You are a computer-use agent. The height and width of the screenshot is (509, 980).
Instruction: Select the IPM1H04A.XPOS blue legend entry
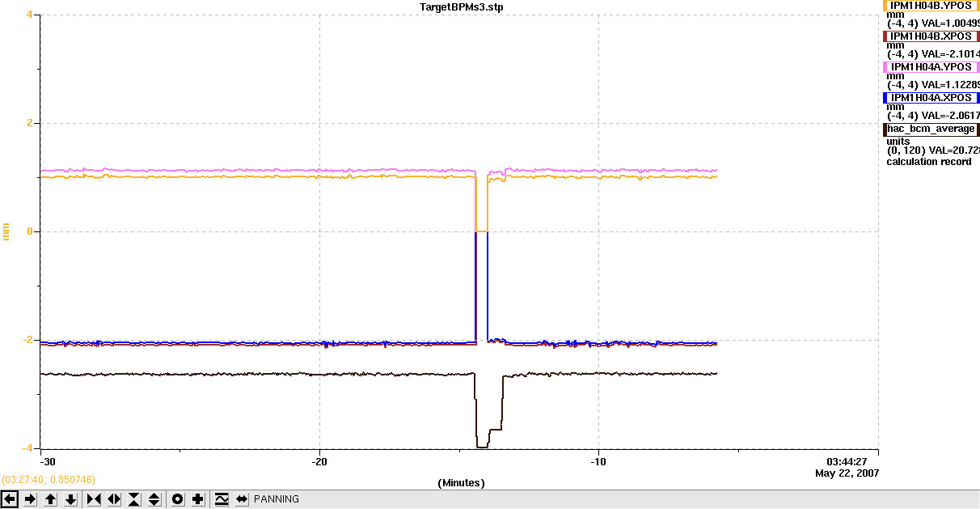[931, 98]
